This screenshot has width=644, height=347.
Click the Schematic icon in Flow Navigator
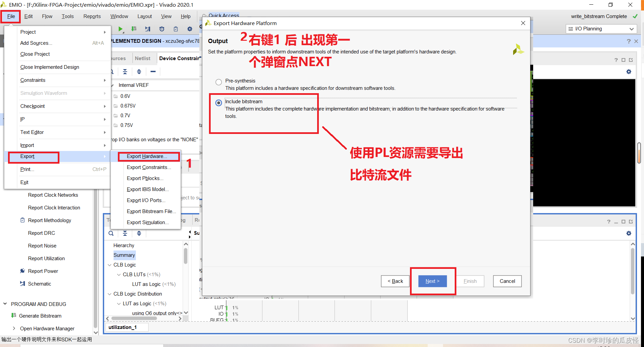(x=22, y=284)
